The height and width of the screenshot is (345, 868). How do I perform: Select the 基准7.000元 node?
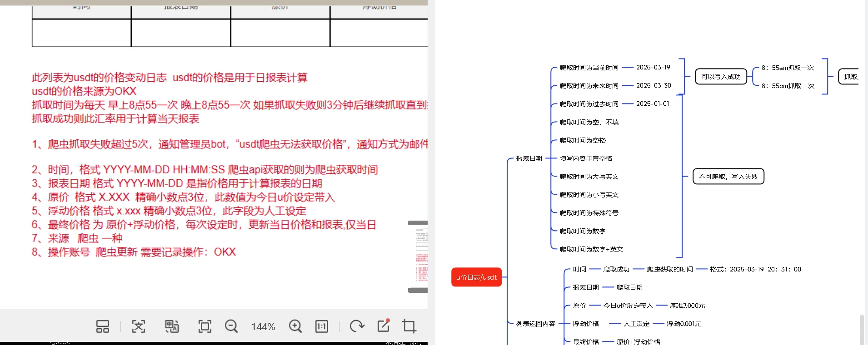pyautogui.click(x=688, y=306)
